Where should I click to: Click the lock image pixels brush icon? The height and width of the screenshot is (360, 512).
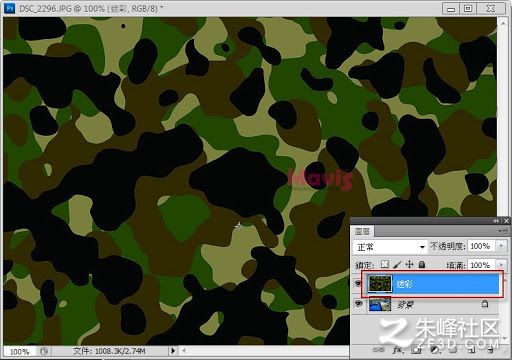[397, 265]
